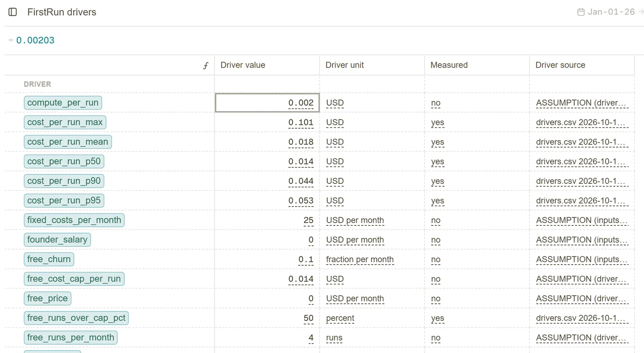The height and width of the screenshot is (353, 644).
Task: Select the compute_per_run driver tag
Action: pos(63,102)
